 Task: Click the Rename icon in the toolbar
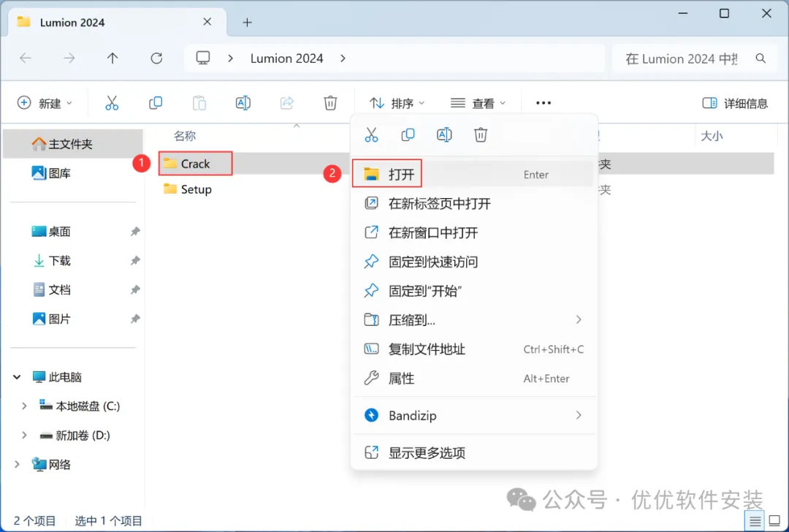243,103
